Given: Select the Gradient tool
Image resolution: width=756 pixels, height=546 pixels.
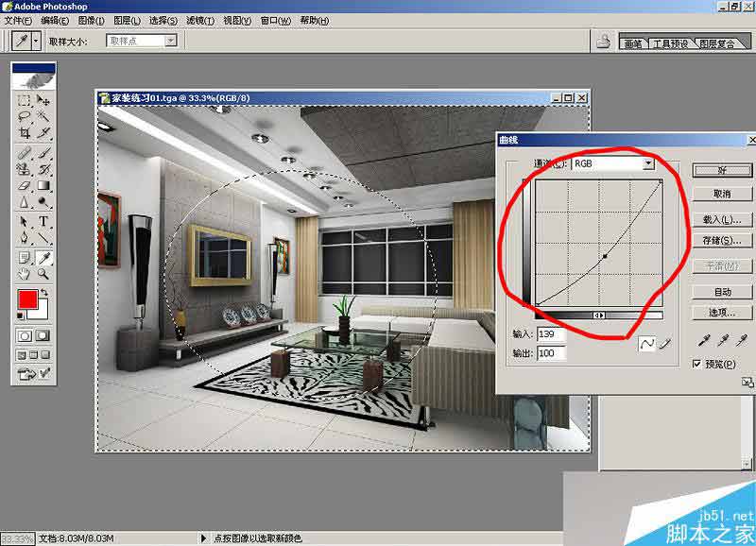Looking at the screenshot, I should tap(43, 185).
